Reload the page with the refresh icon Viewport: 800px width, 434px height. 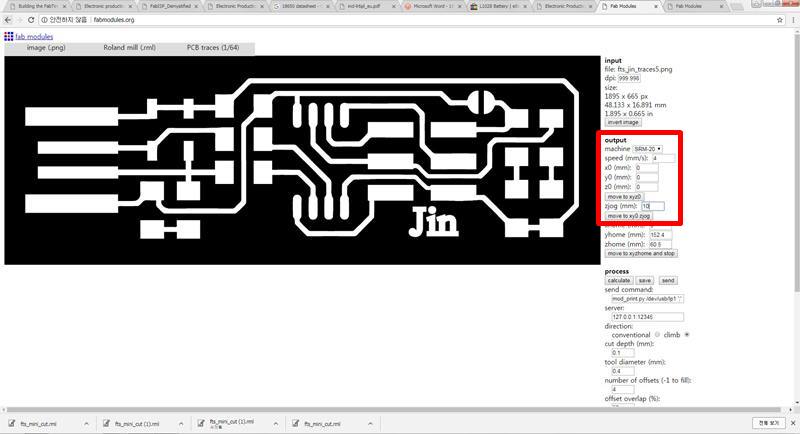[x=31, y=20]
